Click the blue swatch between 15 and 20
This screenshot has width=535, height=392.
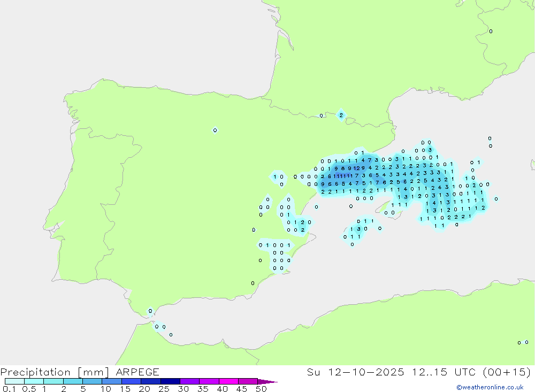(x=131, y=381)
